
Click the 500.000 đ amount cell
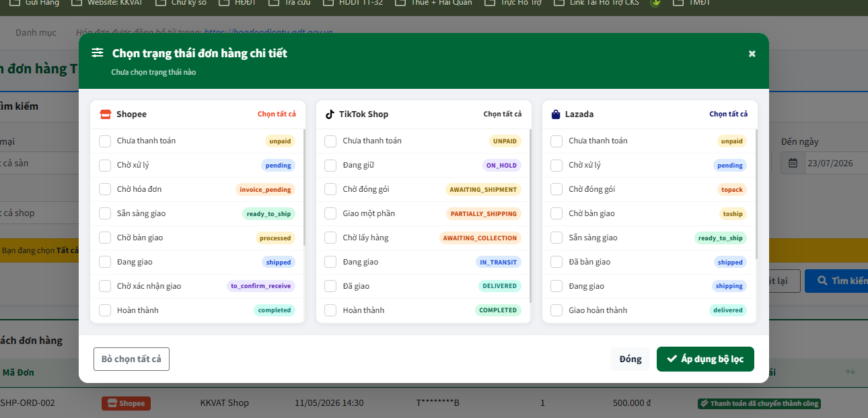coord(632,403)
